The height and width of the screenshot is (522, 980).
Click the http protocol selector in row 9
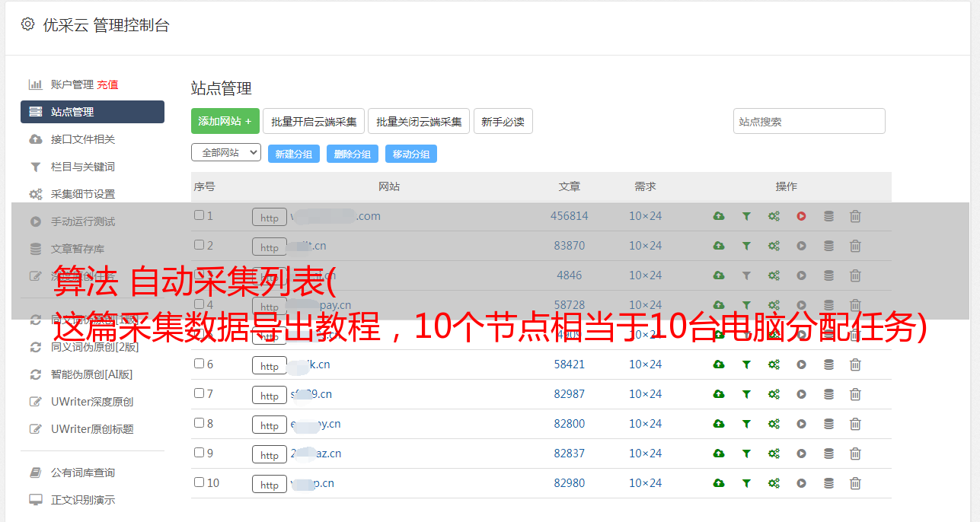coord(270,454)
